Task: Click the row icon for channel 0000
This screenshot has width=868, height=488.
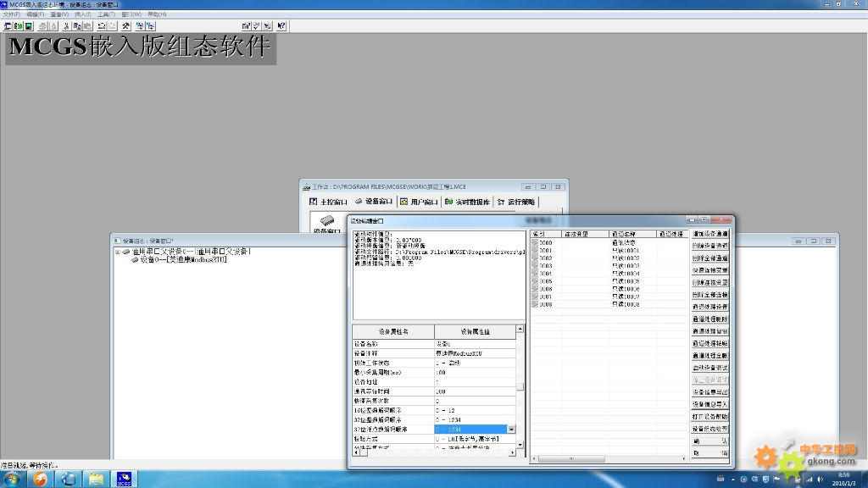Action: (x=535, y=242)
